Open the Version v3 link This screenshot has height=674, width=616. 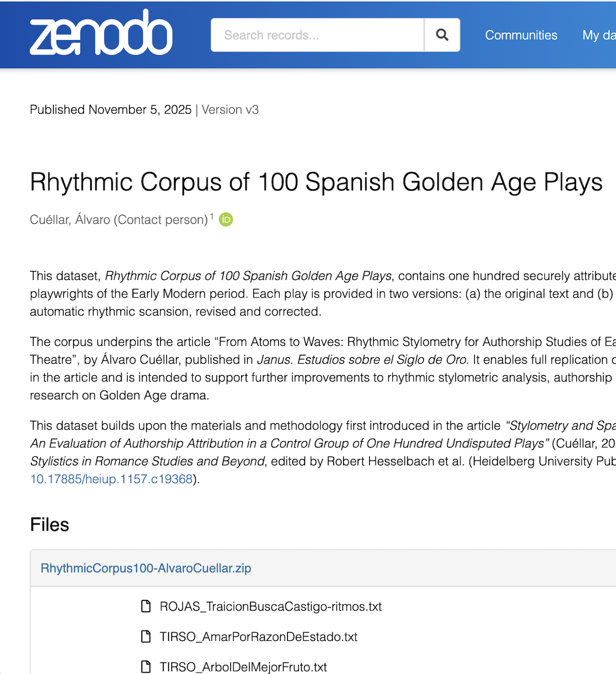tap(230, 110)
